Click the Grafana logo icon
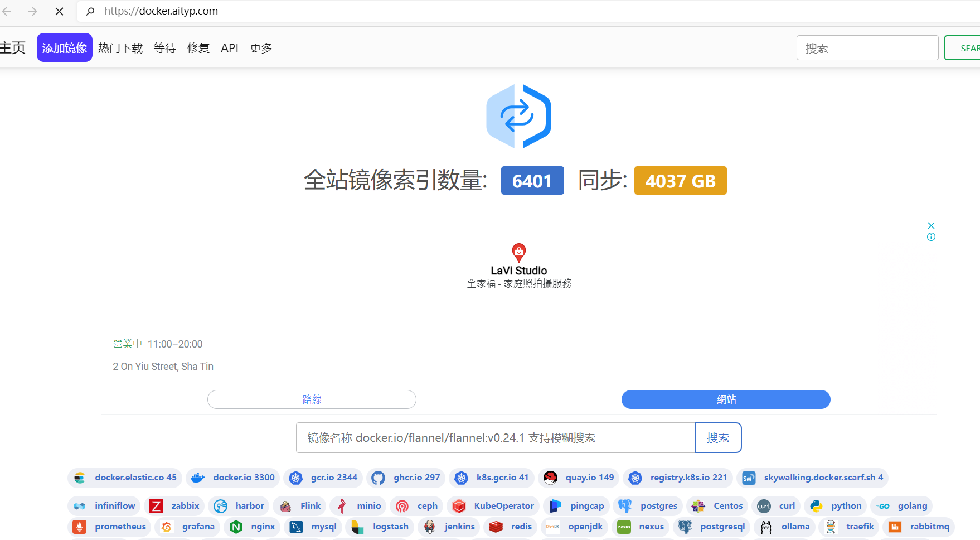Screen dimensions: 980x540 (167, 527)
